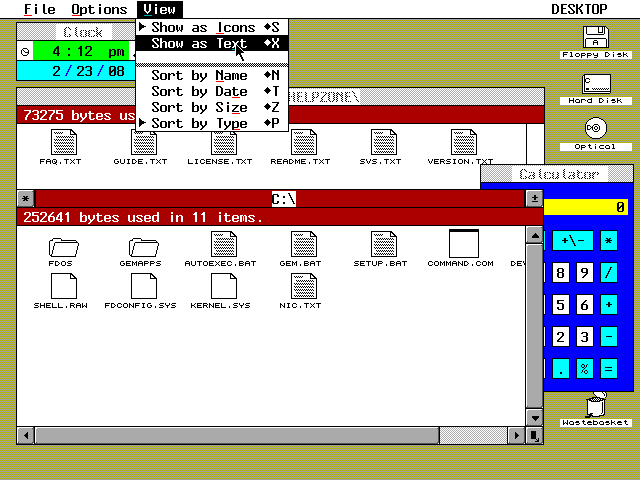Click the C:\ window close box
This screenshot has width=640, height=480.
click(x=26, y=199)
